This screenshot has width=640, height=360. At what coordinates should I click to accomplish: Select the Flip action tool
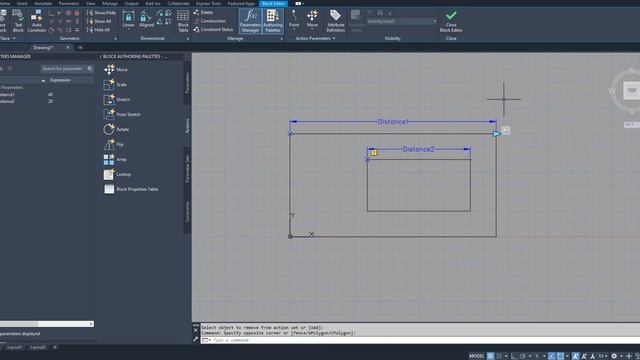(114, 144)
